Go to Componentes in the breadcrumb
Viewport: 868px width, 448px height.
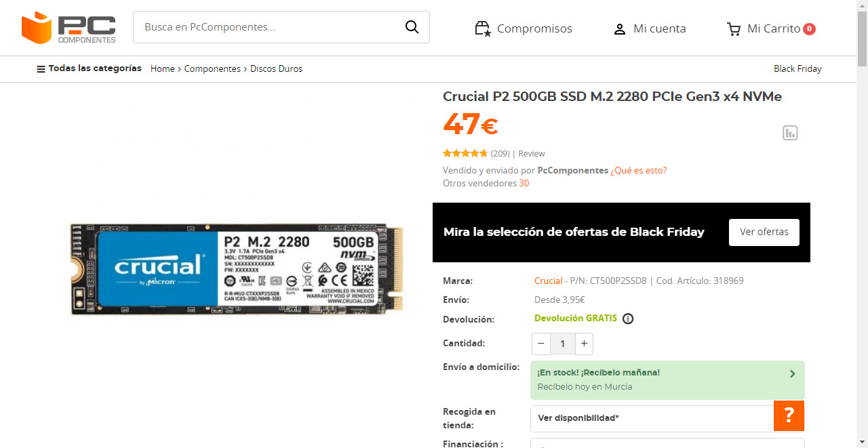click(x=212, y=68)
